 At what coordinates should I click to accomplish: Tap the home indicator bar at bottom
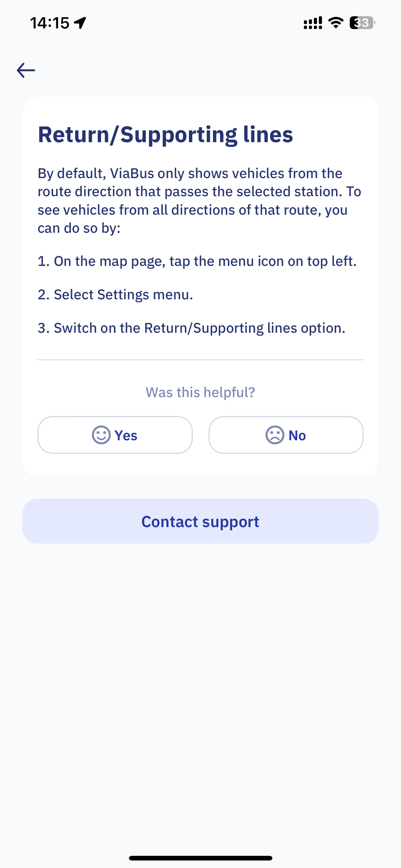pos(200,858)
